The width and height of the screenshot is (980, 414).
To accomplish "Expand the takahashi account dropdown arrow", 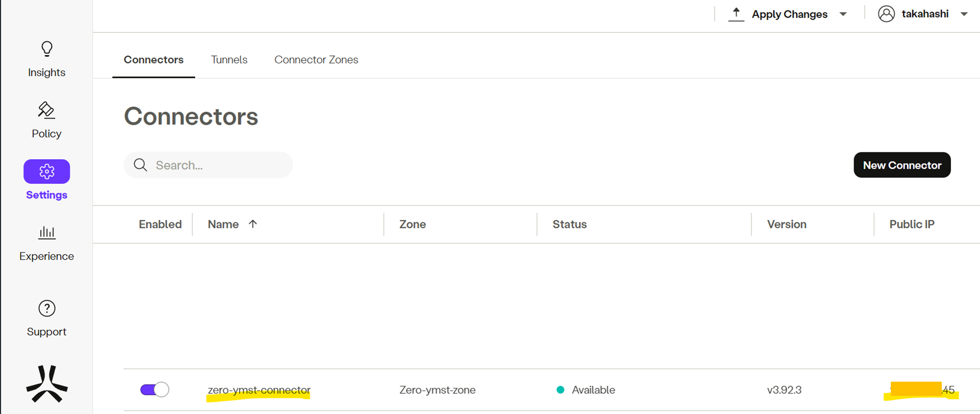I will [x=964, y=14].
